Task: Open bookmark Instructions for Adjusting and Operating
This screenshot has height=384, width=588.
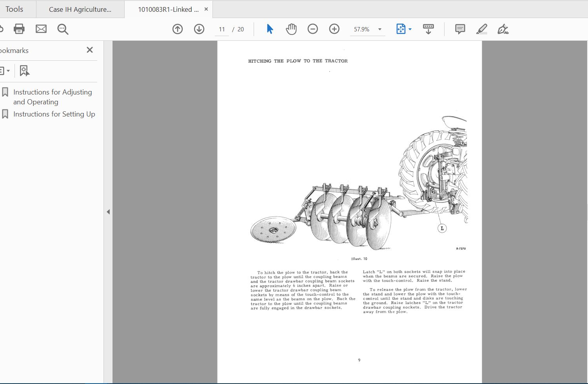Action: 53,97
